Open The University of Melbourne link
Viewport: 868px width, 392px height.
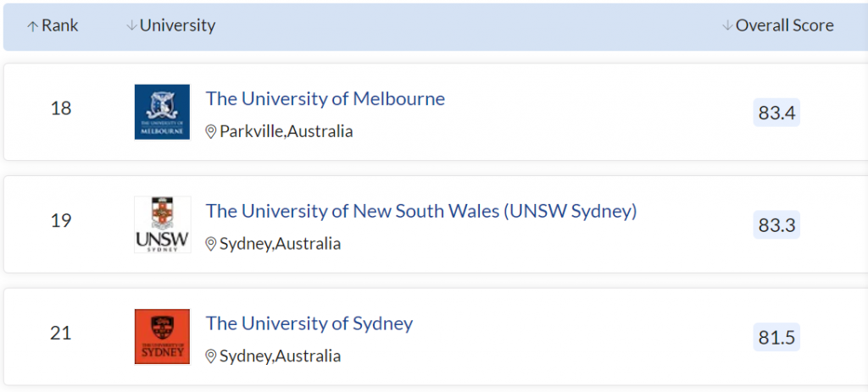pos(325,99)
